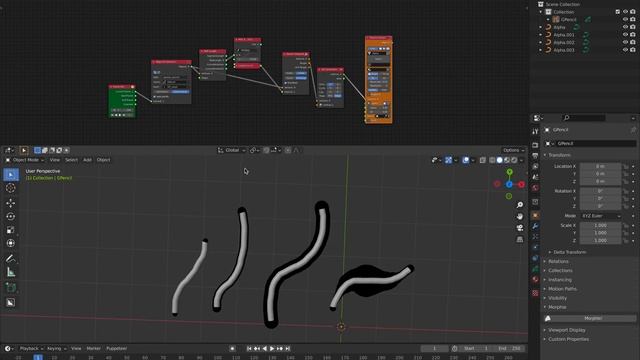Select the Scale tool
The image size is (640, 360).
(11, 230)
